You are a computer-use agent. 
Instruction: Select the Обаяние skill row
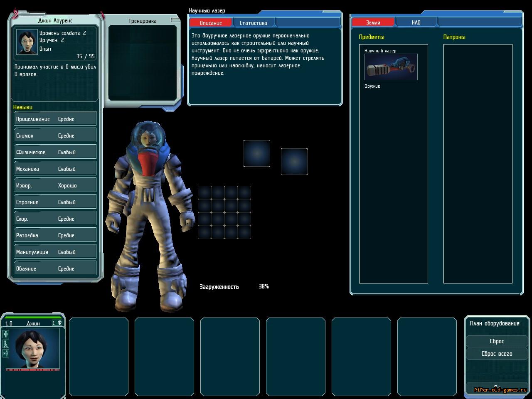tap(55, 268)
